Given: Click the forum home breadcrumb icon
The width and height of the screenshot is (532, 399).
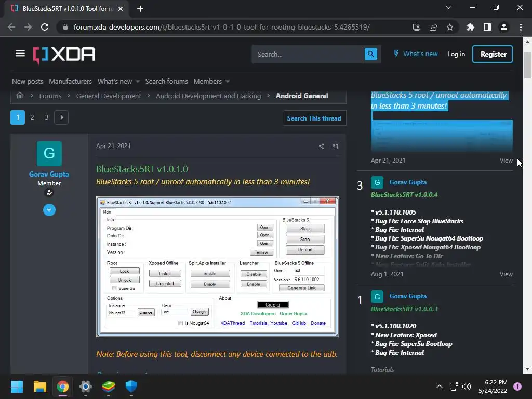Looking at the screenshot, I should click(x=20, y=96).
